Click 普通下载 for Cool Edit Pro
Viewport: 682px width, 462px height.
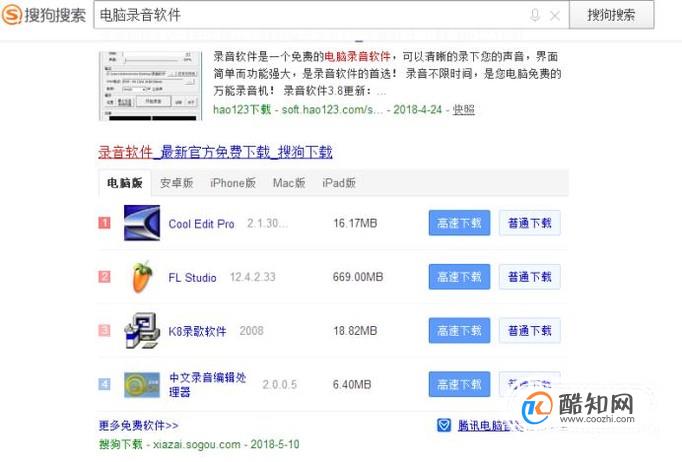[x=530, y=223]
